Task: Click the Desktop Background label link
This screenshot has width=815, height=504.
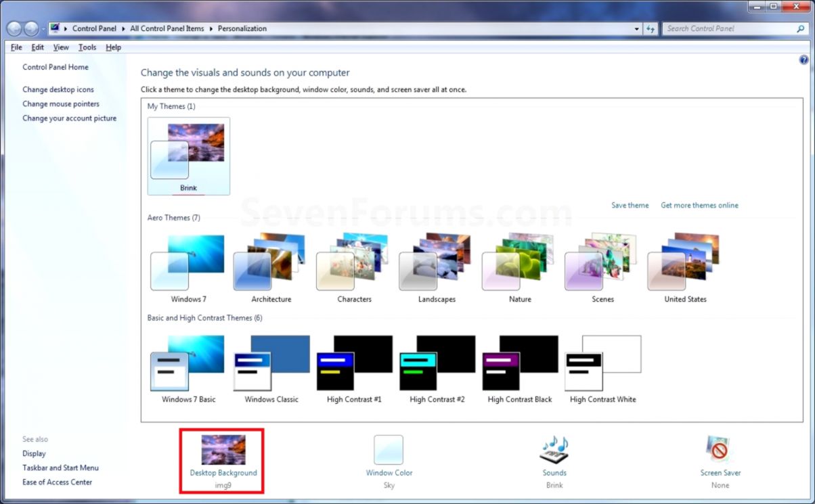Action: 223,473
